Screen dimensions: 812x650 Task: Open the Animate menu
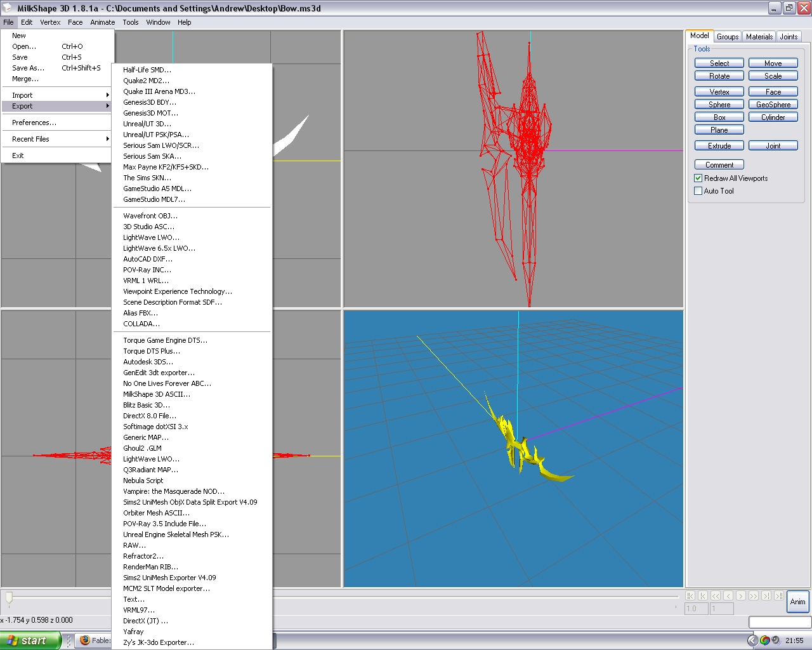click(x=102, y=22)
